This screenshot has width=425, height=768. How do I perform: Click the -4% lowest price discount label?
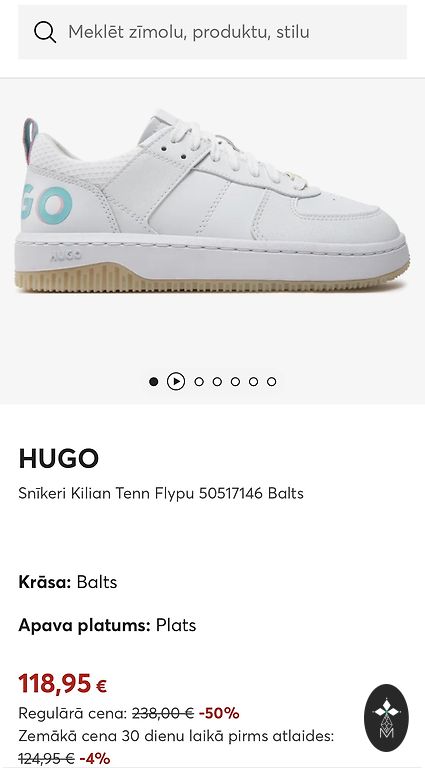point(94,759)
